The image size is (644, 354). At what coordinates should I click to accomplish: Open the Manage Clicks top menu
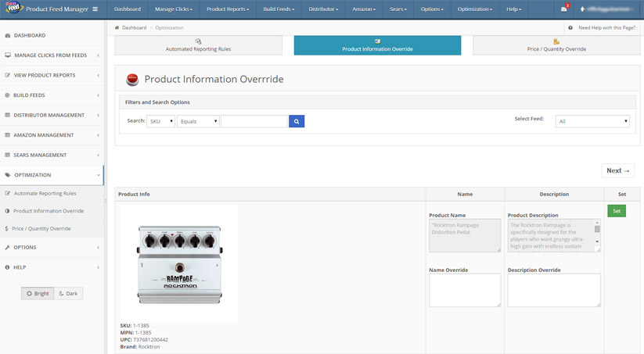173,9
